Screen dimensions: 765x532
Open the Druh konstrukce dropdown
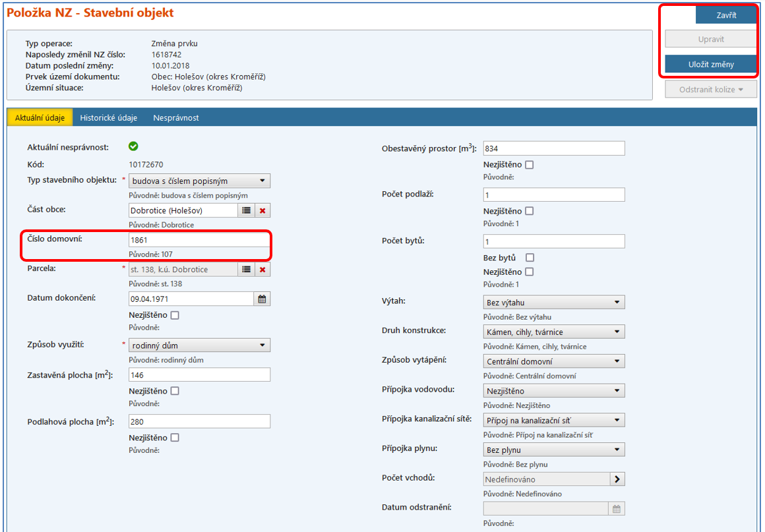coord(553,332)
